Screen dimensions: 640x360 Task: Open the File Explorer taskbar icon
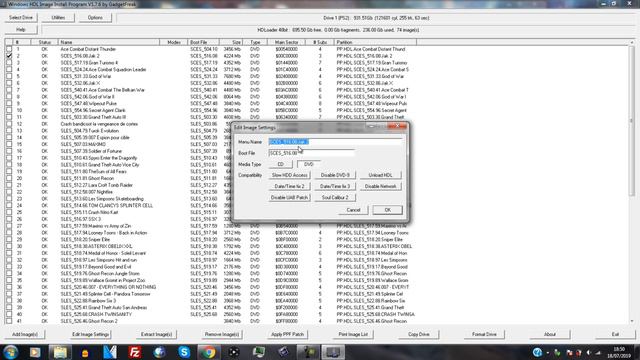60,352
